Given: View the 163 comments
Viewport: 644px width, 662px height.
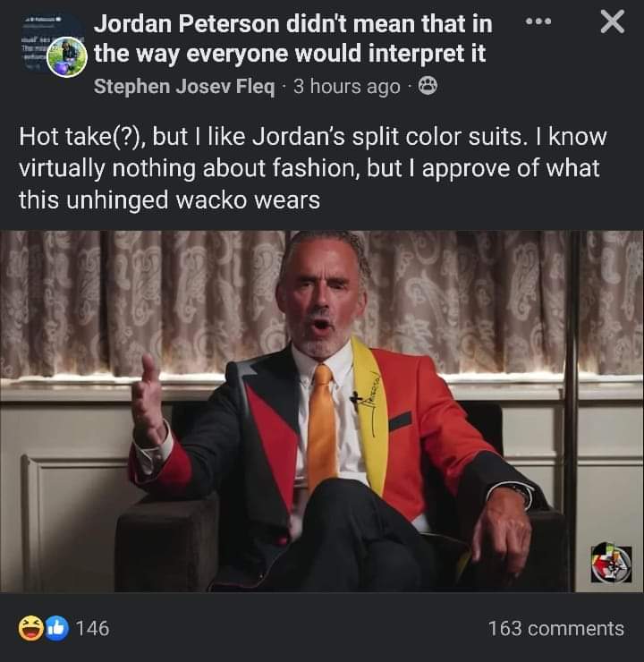Looking at the screenshot, I should click(555, 628).
